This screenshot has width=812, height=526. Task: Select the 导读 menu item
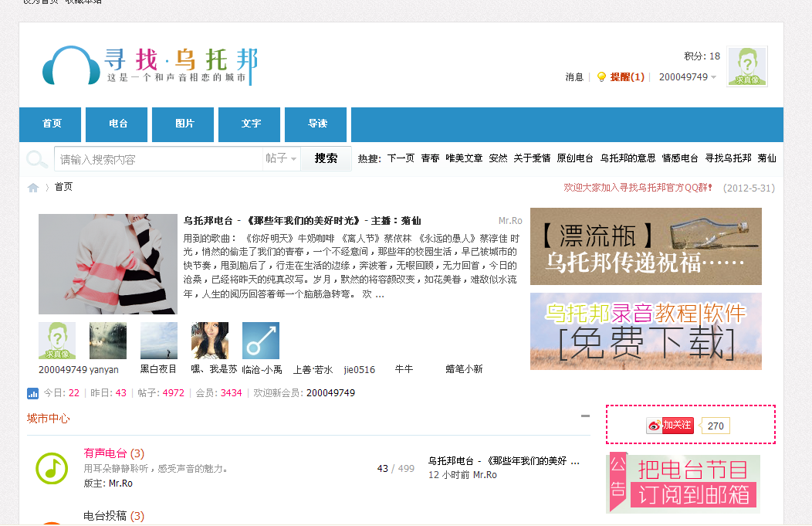tap(315, 124)
